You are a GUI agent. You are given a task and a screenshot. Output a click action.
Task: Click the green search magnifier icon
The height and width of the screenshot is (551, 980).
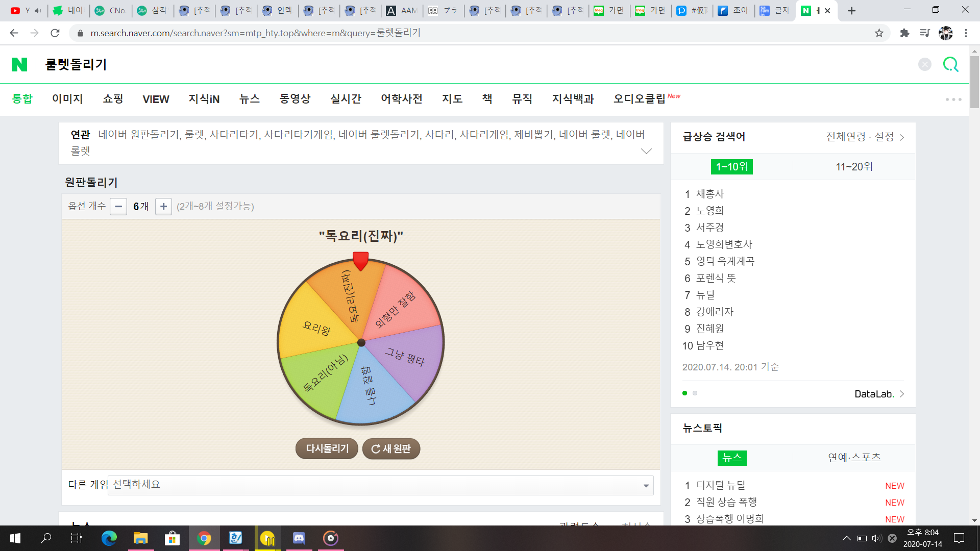[950, 64]
